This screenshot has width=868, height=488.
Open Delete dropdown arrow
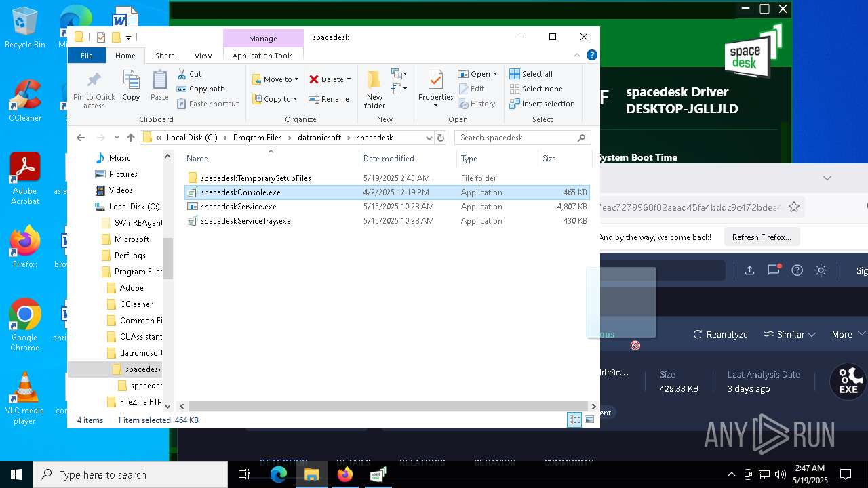tap(349, 79)
